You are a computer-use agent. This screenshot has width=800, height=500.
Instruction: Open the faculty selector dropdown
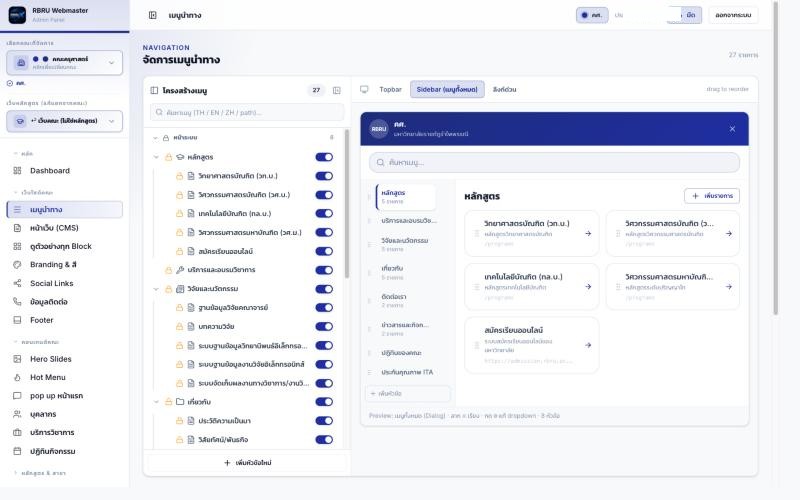65,63
